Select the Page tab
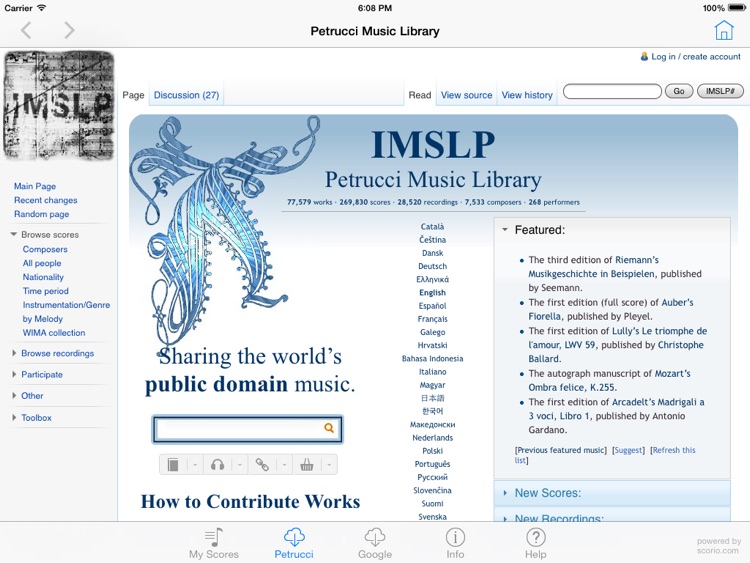This screenshot has height=563, width=750. pos(133,95)
